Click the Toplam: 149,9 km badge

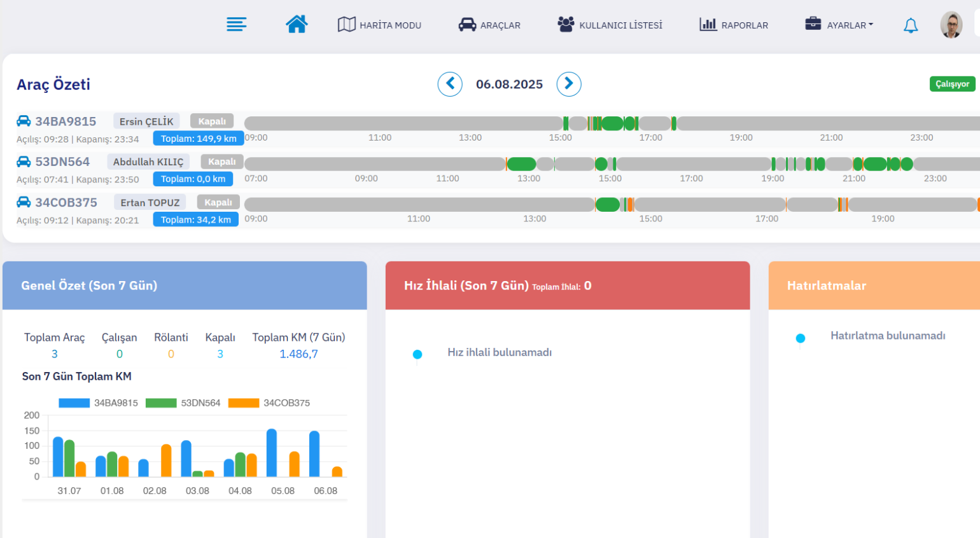(198, 139)
